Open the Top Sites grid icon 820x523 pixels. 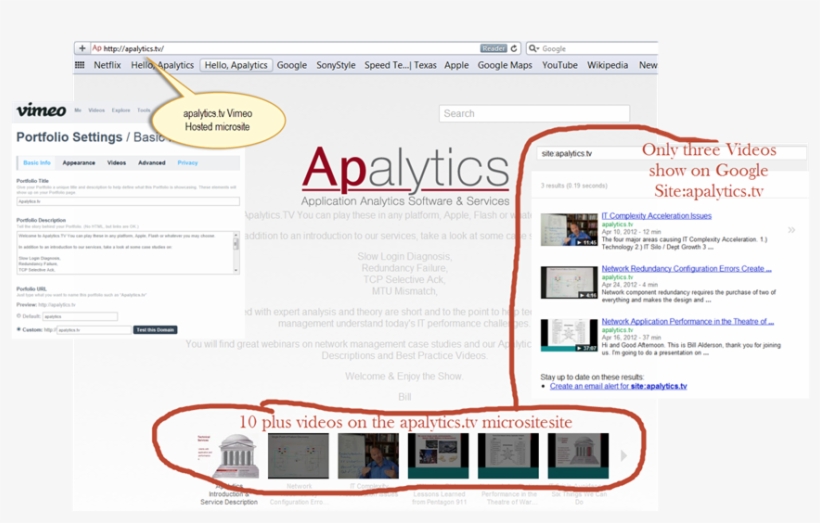tap(79, 65)
